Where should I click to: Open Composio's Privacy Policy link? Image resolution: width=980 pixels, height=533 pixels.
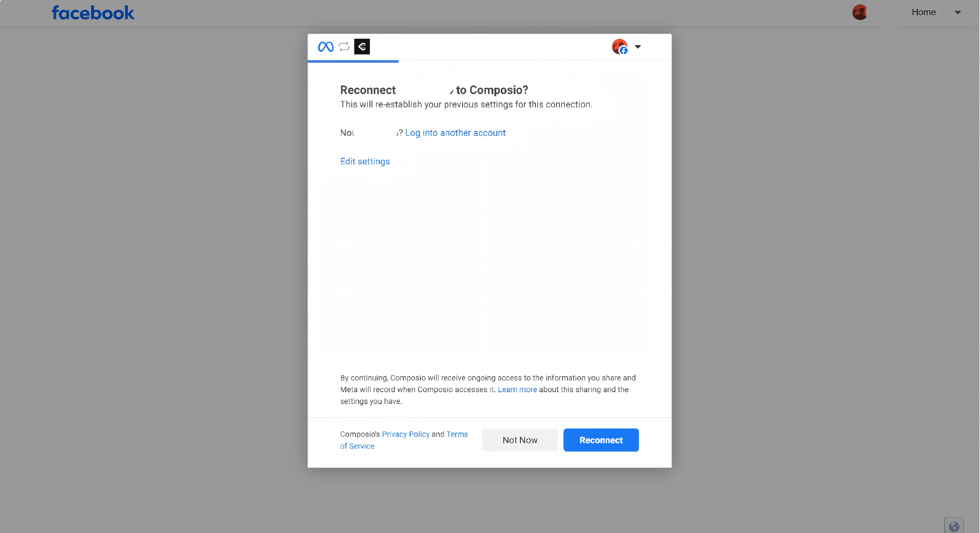click(406, 434)
